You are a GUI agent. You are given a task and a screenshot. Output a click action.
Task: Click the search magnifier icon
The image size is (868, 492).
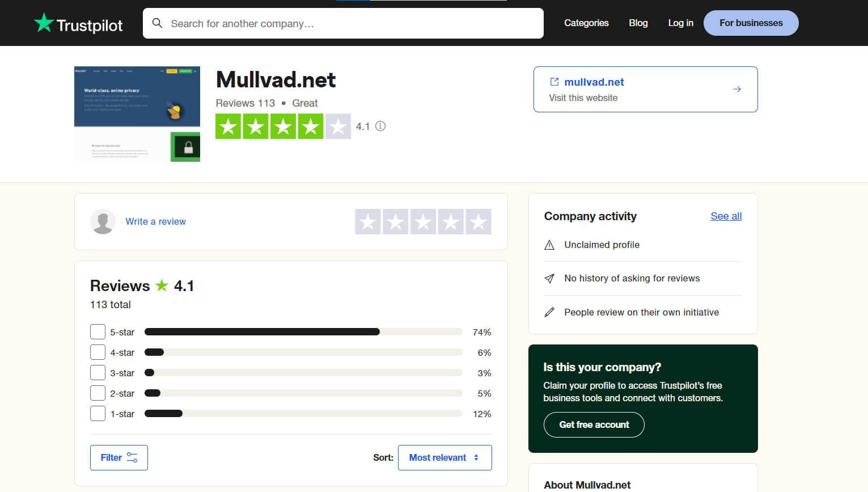pyautogui.click(x=158, y=23)
